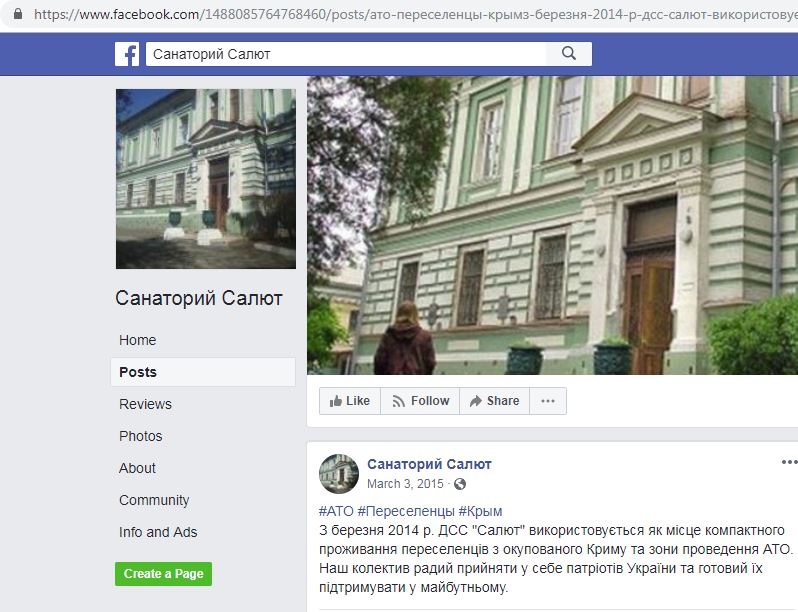Open the Photos section

(140, 436)
